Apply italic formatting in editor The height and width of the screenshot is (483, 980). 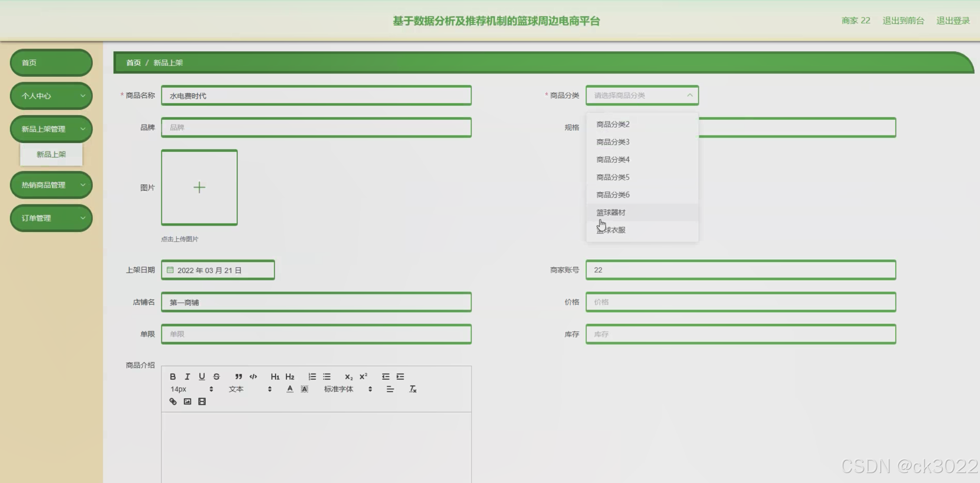tap(187, 377)
